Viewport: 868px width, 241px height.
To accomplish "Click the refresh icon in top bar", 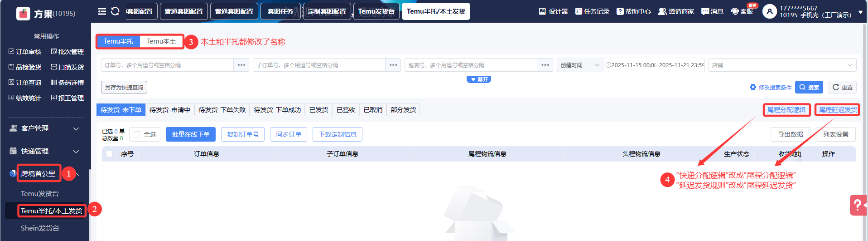I will point(115,11).
